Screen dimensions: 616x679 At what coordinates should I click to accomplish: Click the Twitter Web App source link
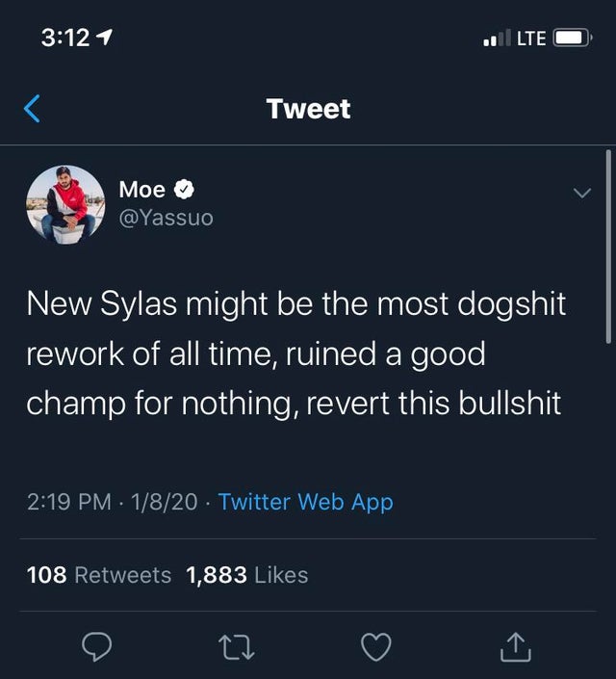pos(305,502)
